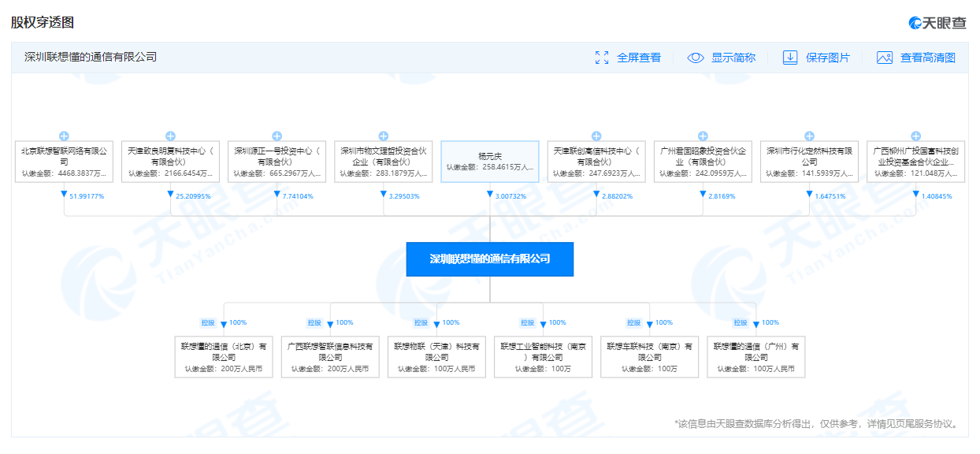The width and height of the screenshot is (980, 454).
Task: Open subsidiary 联想物联（天津）科技有限公司
Action: point(436,357)
